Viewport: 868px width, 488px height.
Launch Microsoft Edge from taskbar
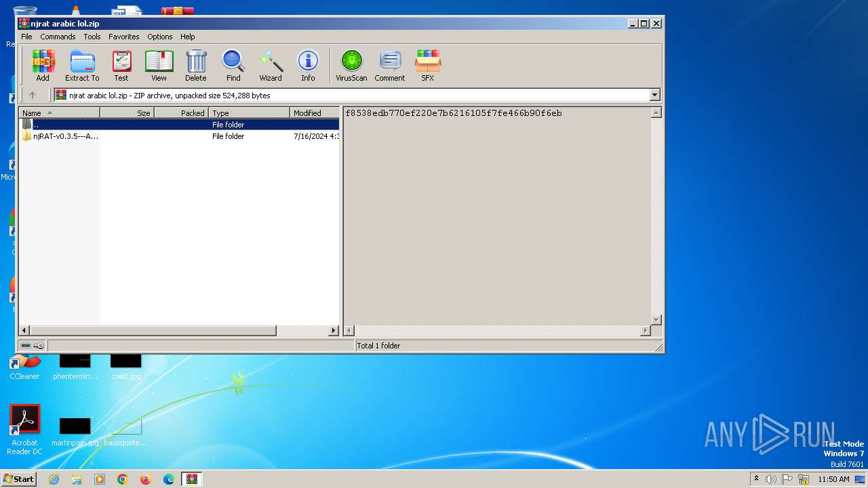(169, 479)
